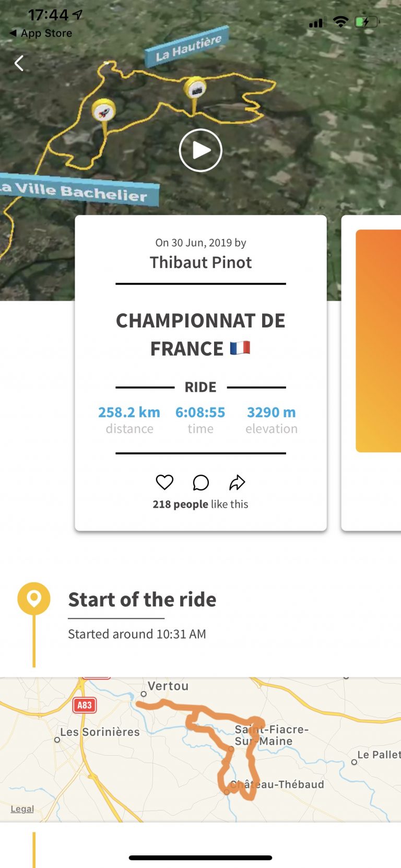This screenshot has height=868, width=401.
Task: Open the Legal map link
Action: [22, 808]
